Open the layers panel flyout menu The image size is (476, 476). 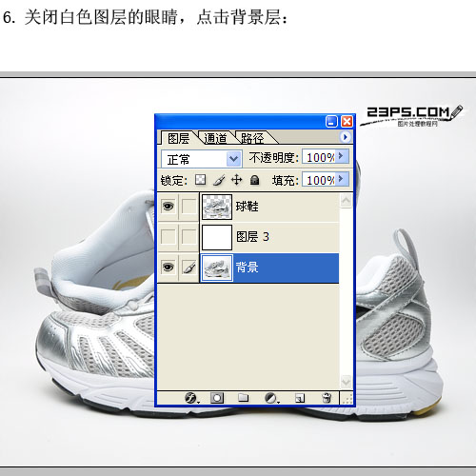pos(345,137)
